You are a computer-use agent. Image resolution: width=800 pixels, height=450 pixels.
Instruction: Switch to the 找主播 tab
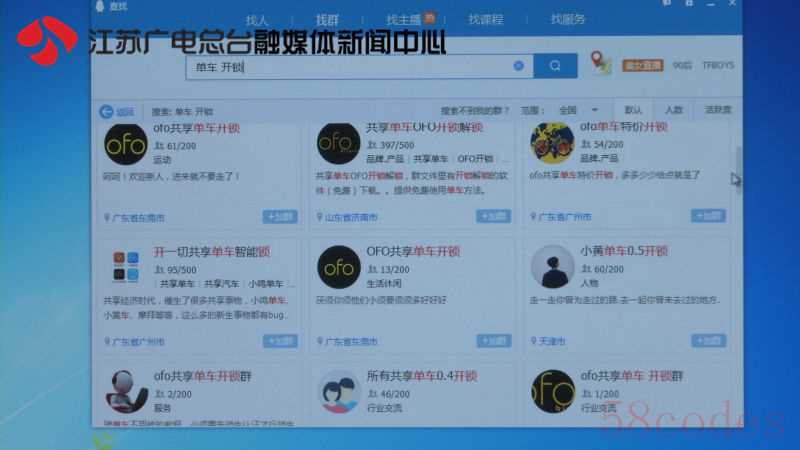coord(404,20)
